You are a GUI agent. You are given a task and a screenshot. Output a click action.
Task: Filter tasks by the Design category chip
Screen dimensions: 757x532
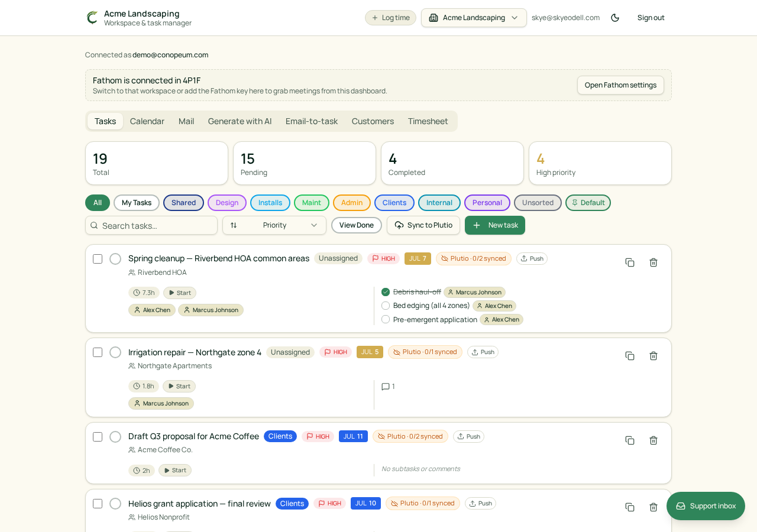point(227,203)
